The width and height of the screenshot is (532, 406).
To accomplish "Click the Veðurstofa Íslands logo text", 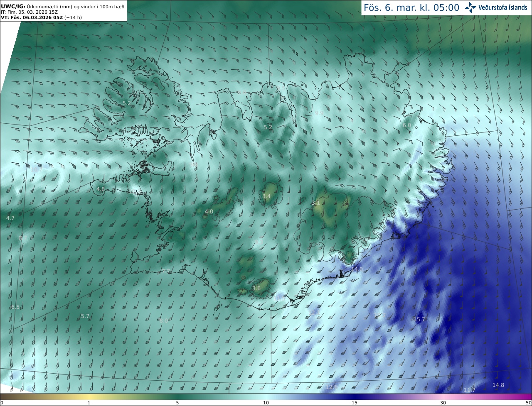I will pos(503,7).
